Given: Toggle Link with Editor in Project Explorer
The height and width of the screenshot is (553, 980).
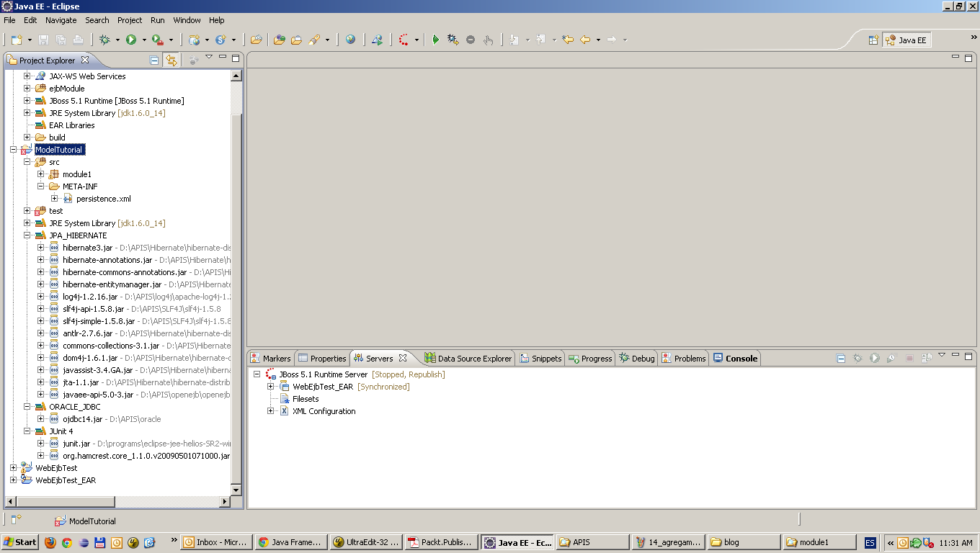Looking at the screenshot, I should [170, 60].
